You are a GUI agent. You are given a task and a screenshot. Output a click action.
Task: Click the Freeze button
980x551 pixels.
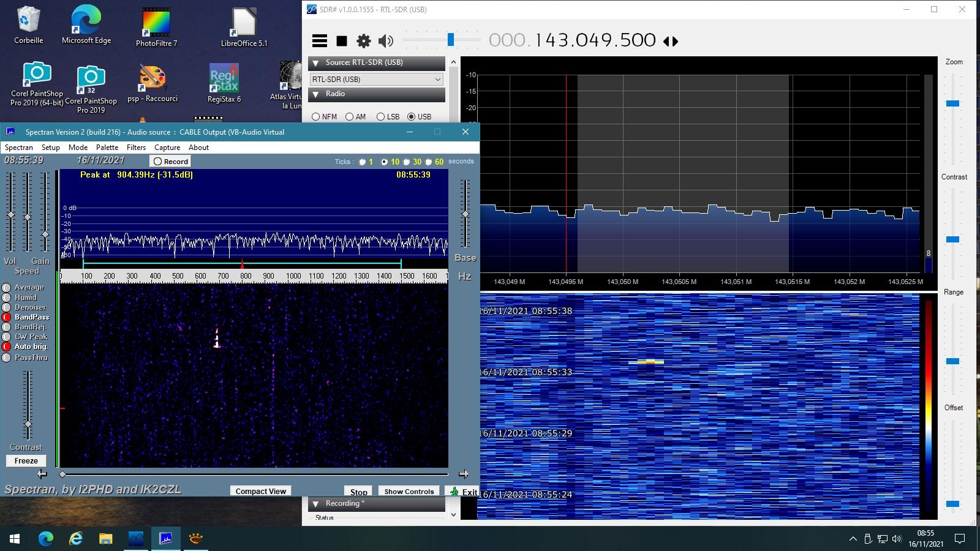26,461
